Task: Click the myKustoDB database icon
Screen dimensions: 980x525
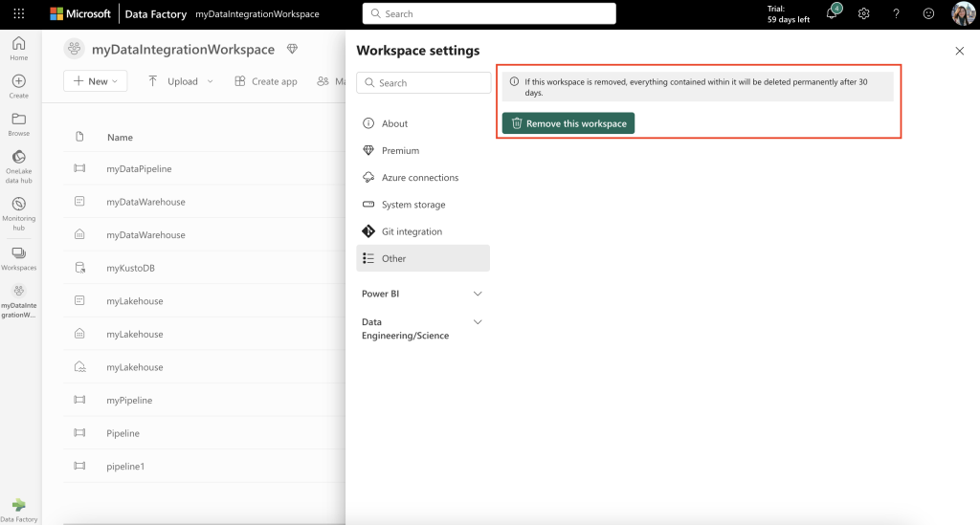Action: [80, 268]
